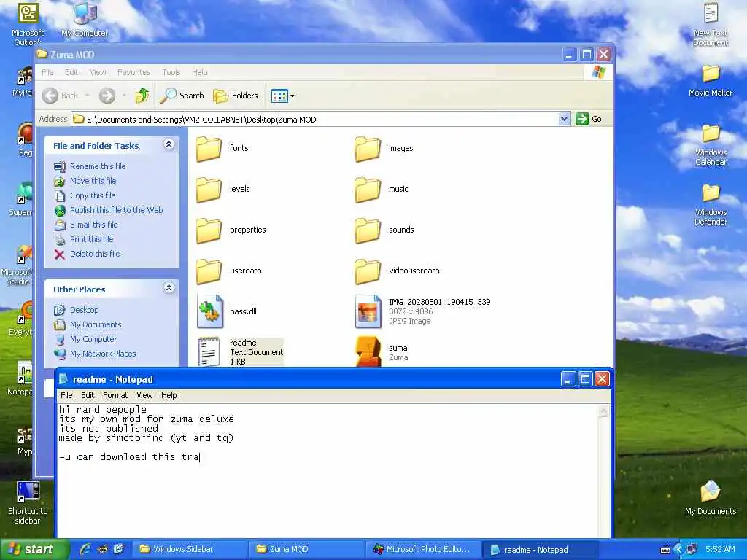Click Copy this file
The height and width of the screenshot is (560, 747).
93,195
